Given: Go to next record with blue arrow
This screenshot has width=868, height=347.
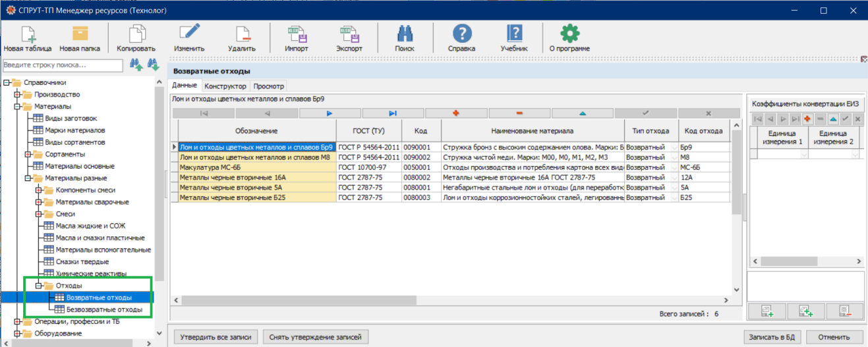Looking at the screenshot, I should tap(330, 113).
